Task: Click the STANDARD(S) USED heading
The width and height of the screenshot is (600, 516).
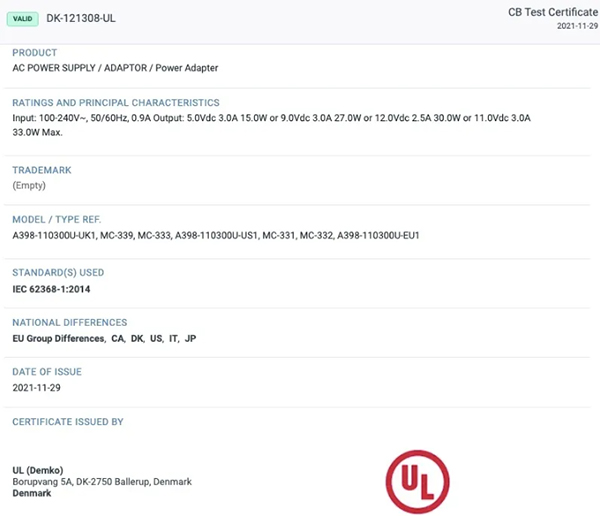Action: click(x=58, y=273)
